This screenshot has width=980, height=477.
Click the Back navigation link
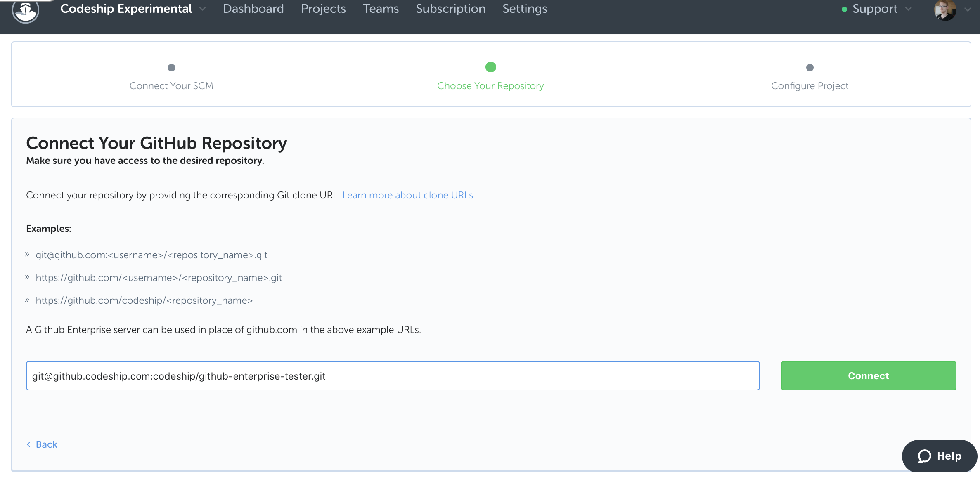tap(41, 444)
